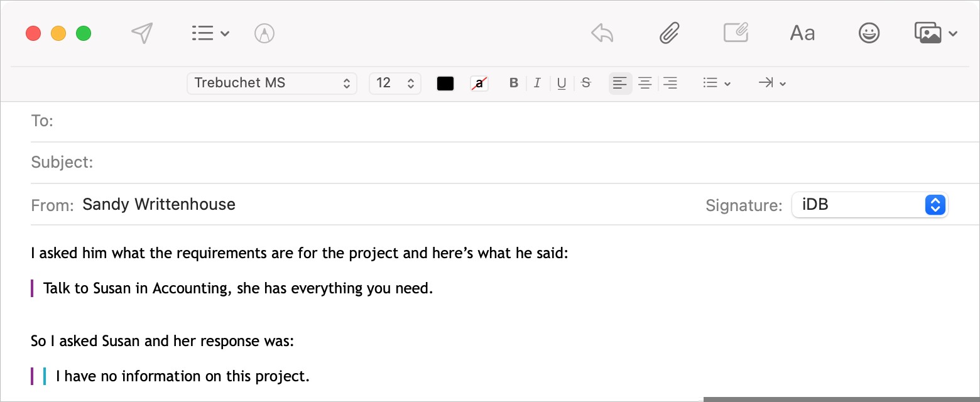
Task: Open the emoji picker smiley icon
Action: pos(869,33)
